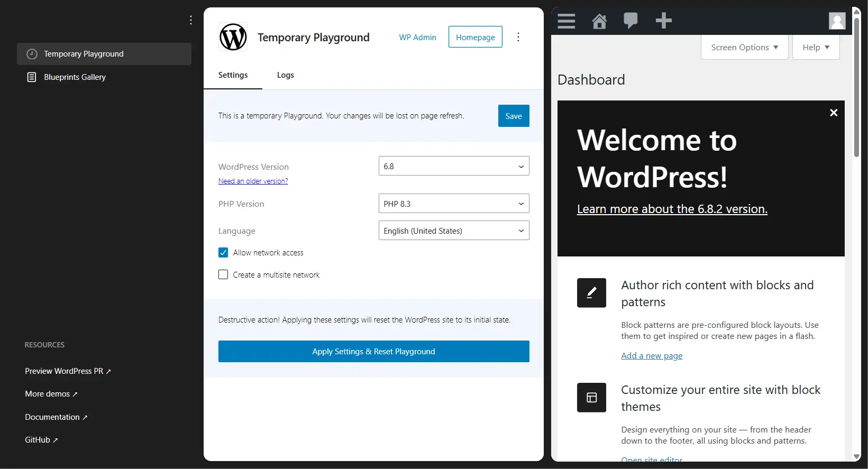Open the user avatar in admin bar
Viewport: 868px width, 469px height.
click(x=837, y=21)
